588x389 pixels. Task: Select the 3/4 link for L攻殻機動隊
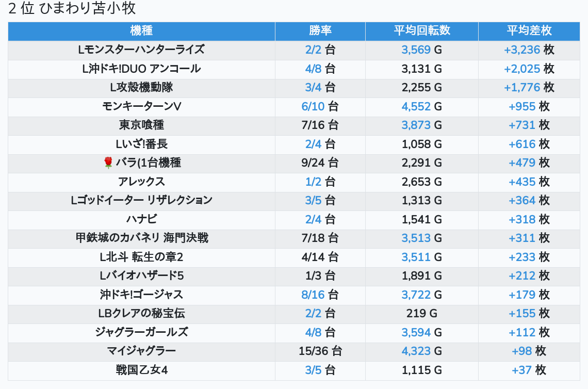point(313,88)
